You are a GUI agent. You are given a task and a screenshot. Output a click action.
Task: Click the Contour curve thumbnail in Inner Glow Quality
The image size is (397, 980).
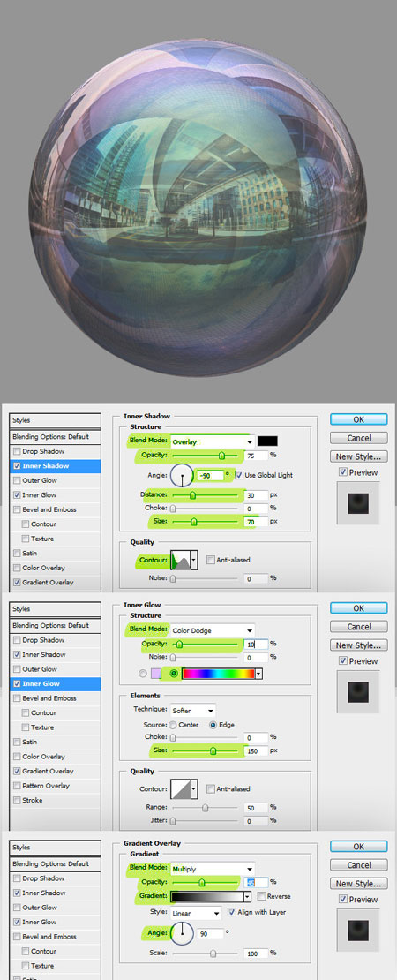pos(180,788)
